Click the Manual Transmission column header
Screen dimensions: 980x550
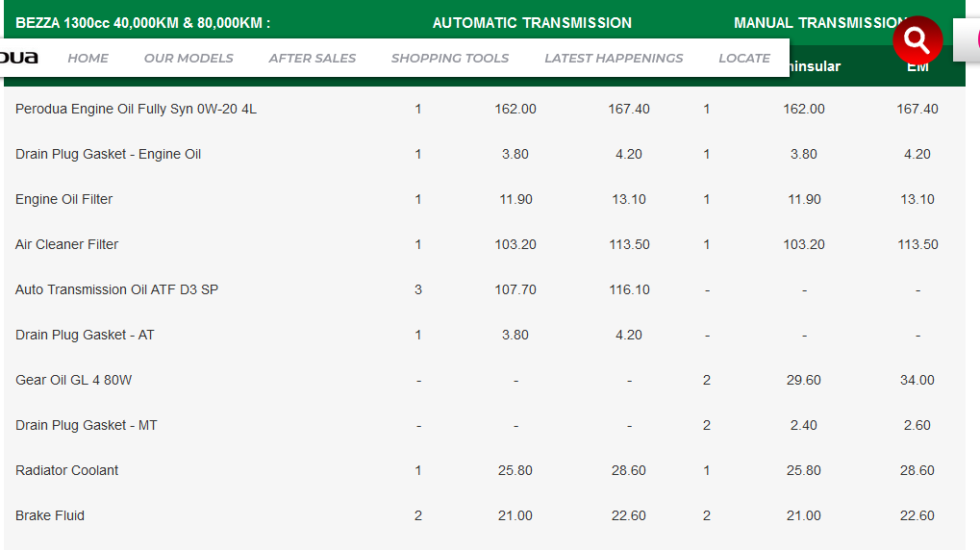click(x=819, y=23)
